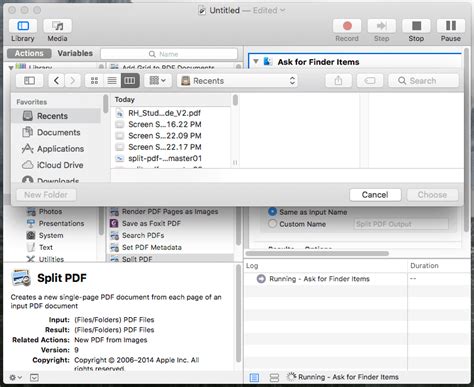Collapse the Ask for Finder Items action

click(256, 62)
